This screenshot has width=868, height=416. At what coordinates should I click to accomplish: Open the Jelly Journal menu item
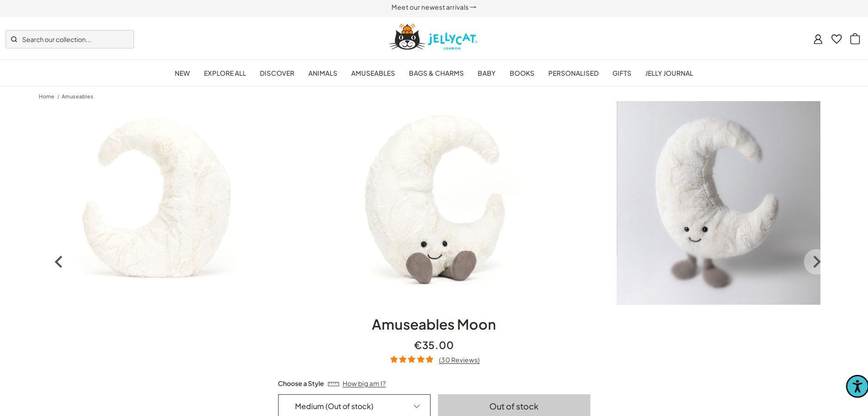point(669,73)
